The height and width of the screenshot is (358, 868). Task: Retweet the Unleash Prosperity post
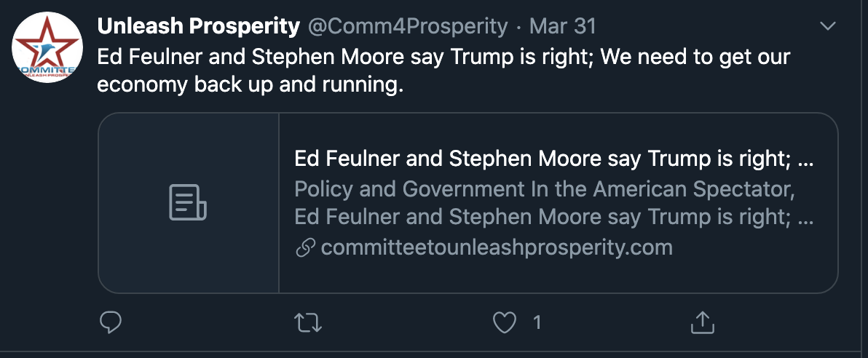[308, 322]
